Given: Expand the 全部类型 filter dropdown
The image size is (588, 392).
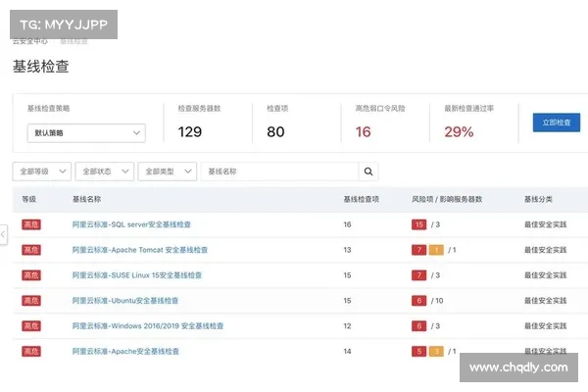Looking at the screenshot, I should [167, 171].
